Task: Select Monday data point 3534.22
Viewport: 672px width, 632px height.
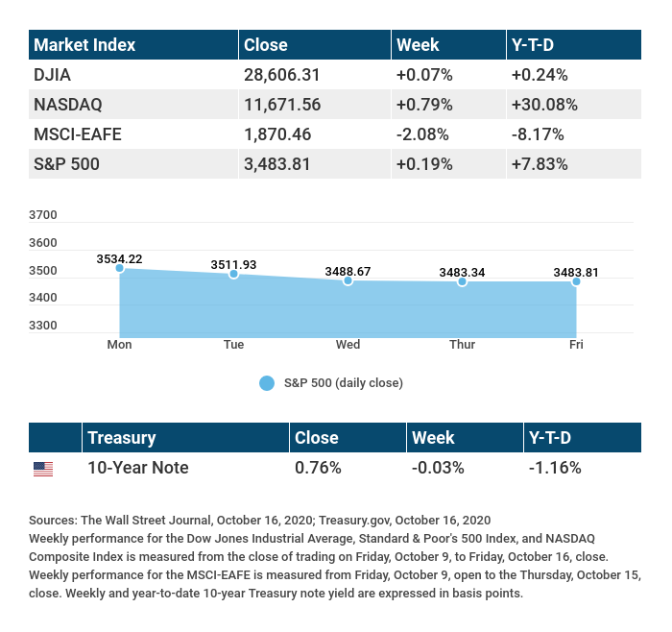Action: click(x=120, y=268)
